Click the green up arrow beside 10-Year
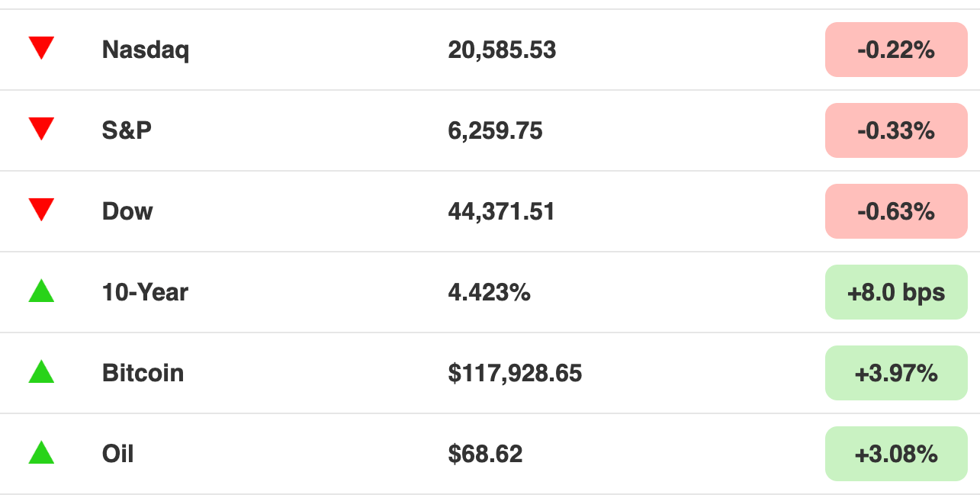Viewport: 980px width, 498px height. (41, 291)
